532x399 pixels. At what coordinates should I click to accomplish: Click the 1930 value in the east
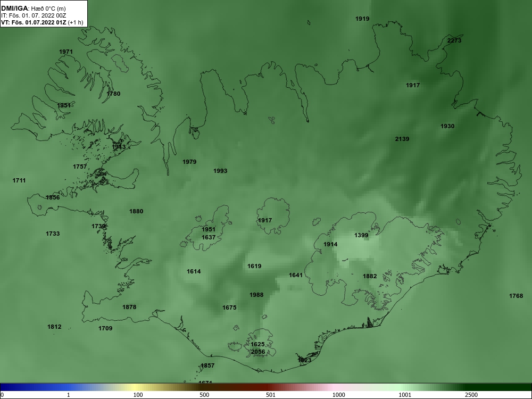point(447,126)
